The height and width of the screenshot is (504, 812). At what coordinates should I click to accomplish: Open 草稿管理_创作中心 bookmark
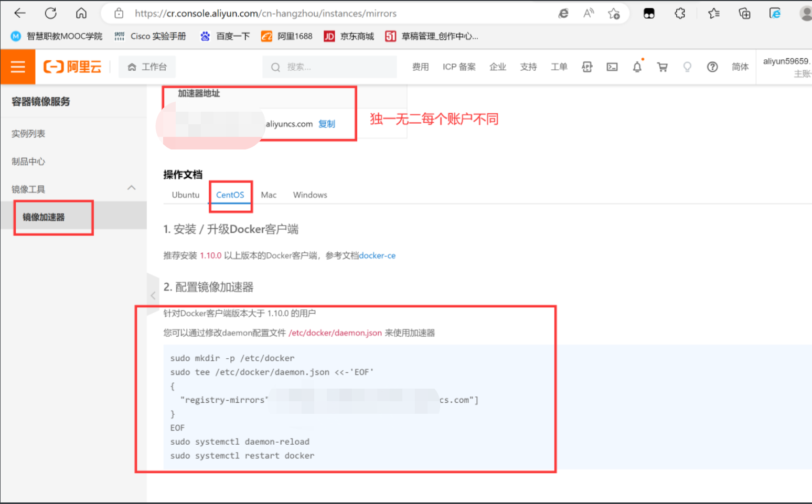tap(432, 36)
